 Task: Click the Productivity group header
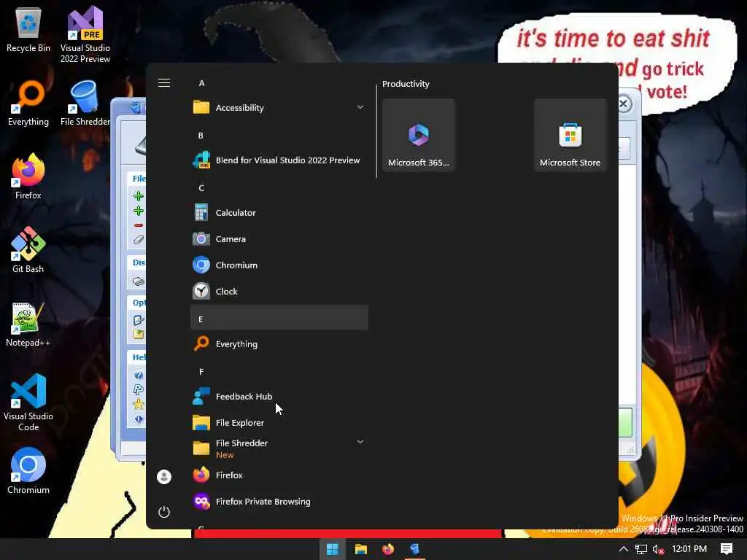point(406,84)
